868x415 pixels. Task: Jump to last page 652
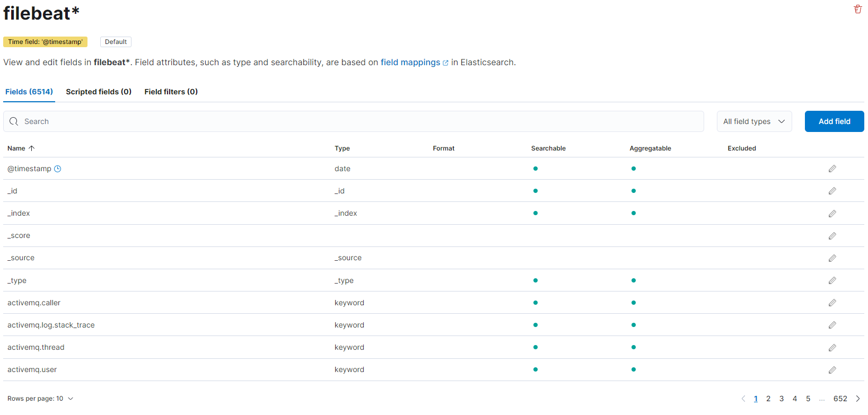(840, 399)
